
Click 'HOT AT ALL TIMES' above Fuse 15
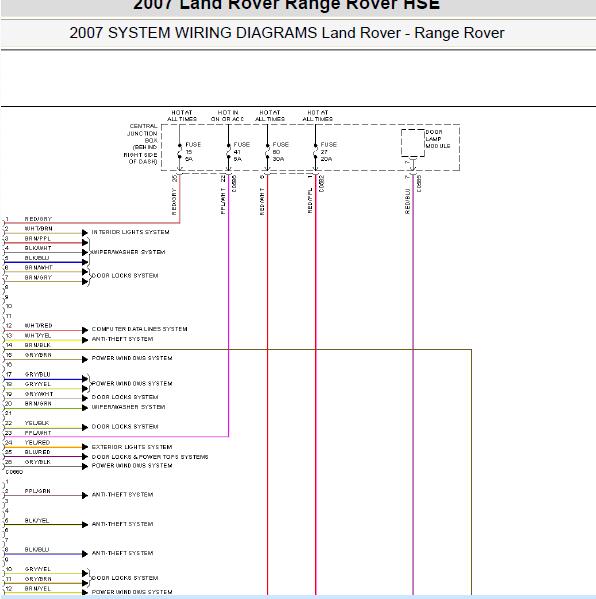pos(182,116)
